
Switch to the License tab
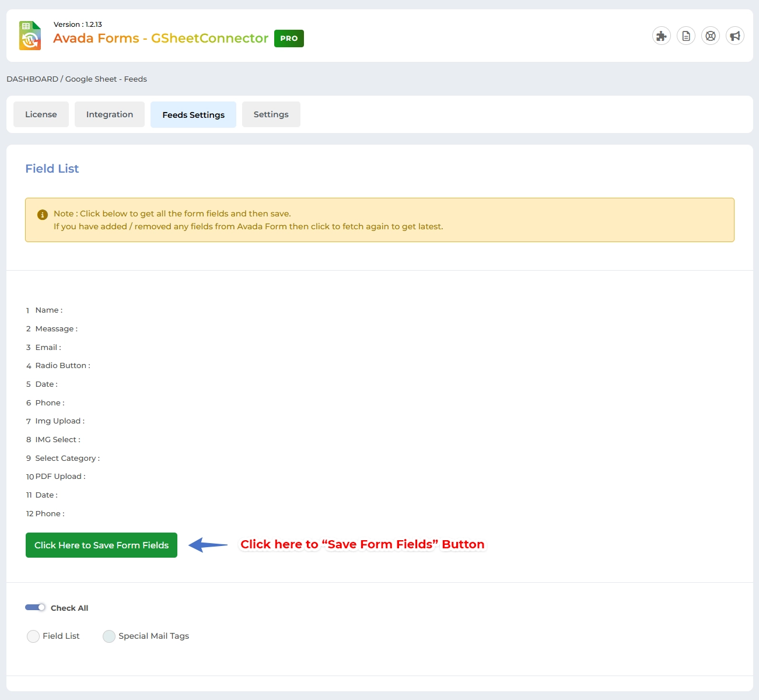(x=41, y=114)
